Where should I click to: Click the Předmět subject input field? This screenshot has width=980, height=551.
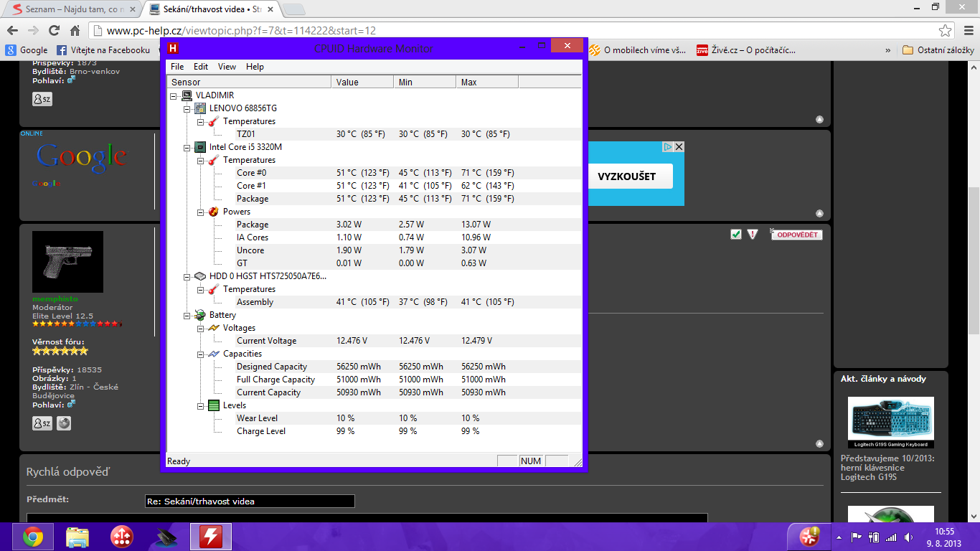(250, 501)
